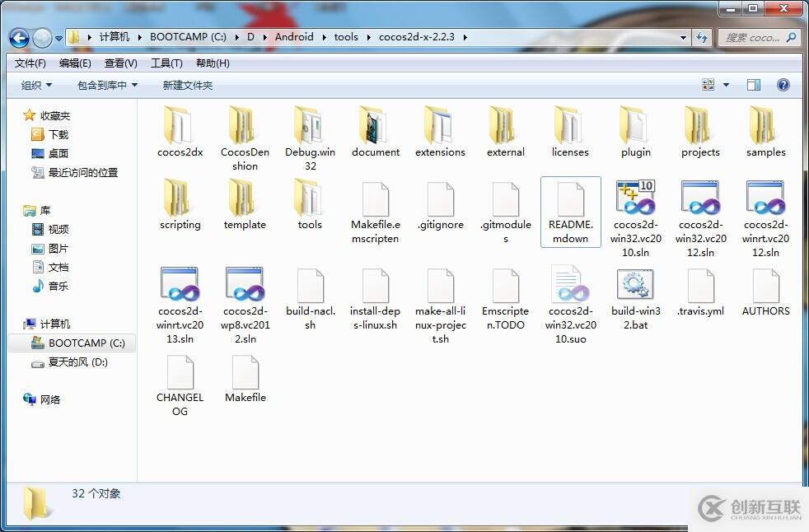Select the README.mdown file

[571, 212]
